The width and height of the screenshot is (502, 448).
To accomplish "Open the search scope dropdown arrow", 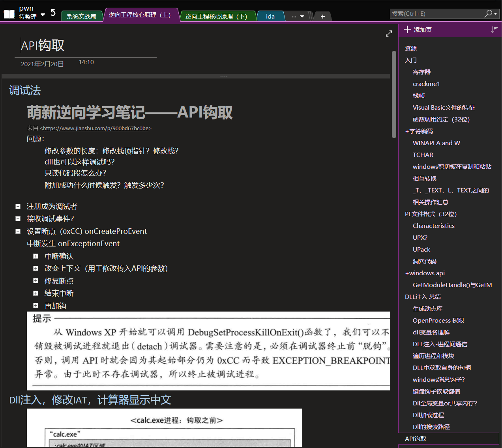I will tap(496, 14).
